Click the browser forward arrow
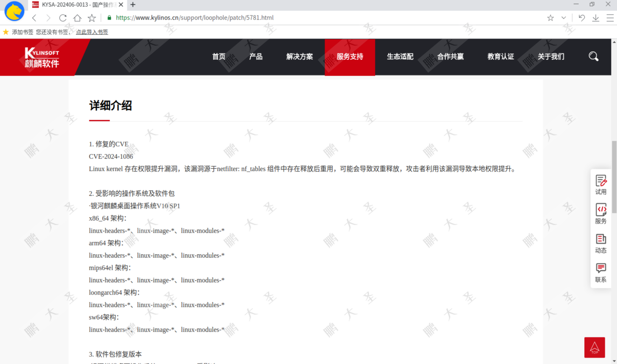The image size is (617, 364). click(48, 18)
